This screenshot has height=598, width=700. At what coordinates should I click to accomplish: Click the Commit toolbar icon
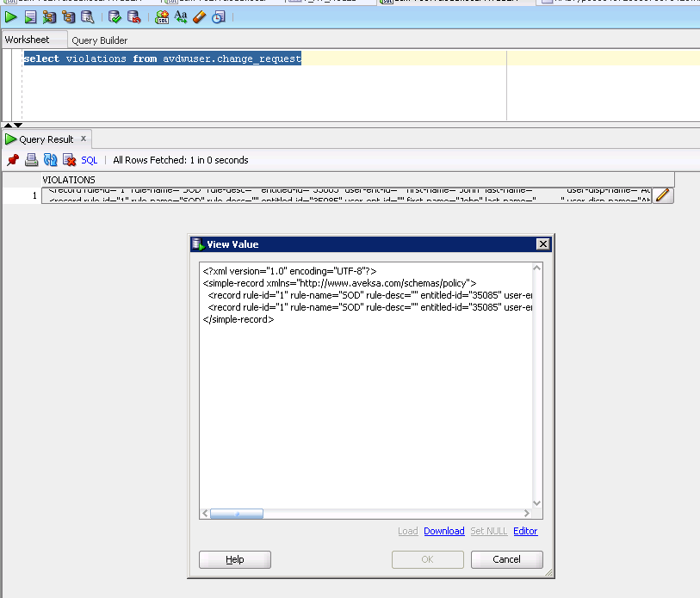click(115, 16)
